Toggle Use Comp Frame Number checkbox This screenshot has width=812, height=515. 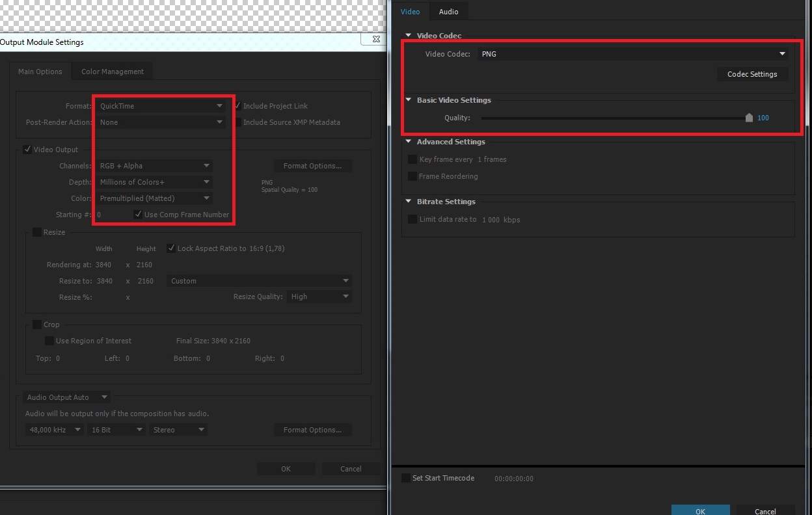[138, 215]
